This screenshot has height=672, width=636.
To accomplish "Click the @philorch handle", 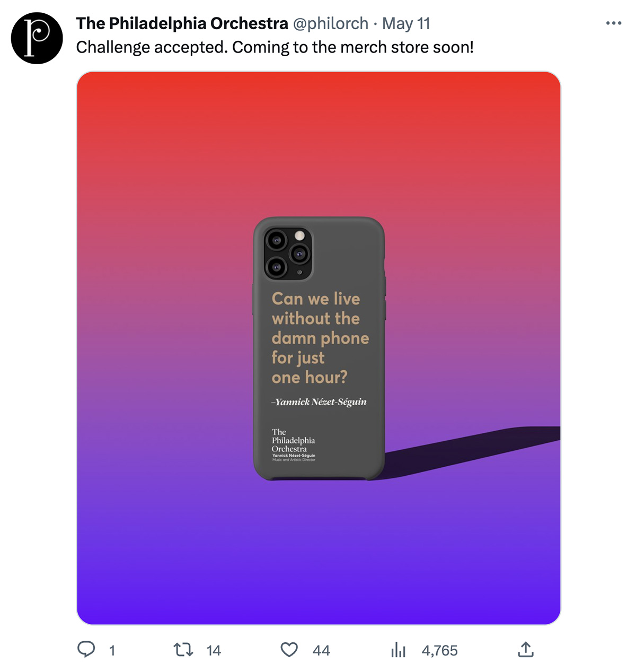I will [x=330, y=23].
